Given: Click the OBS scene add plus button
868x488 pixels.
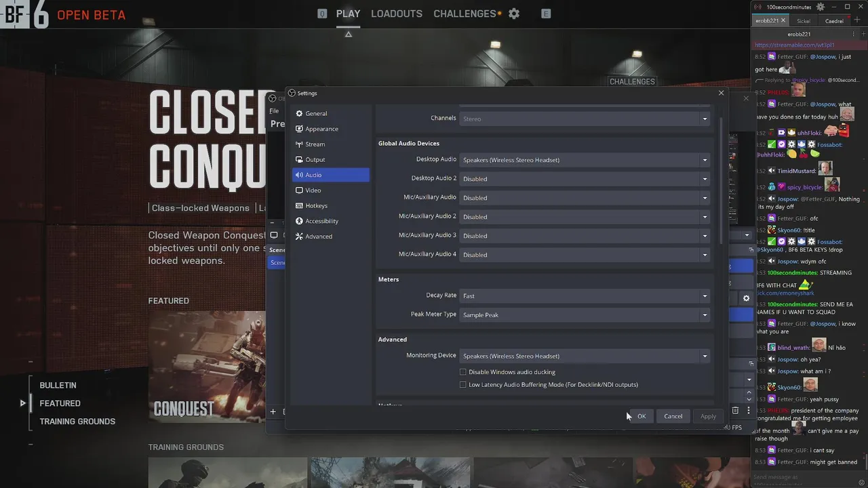Looking at the screenshot, I should click(x=273, y=411).
